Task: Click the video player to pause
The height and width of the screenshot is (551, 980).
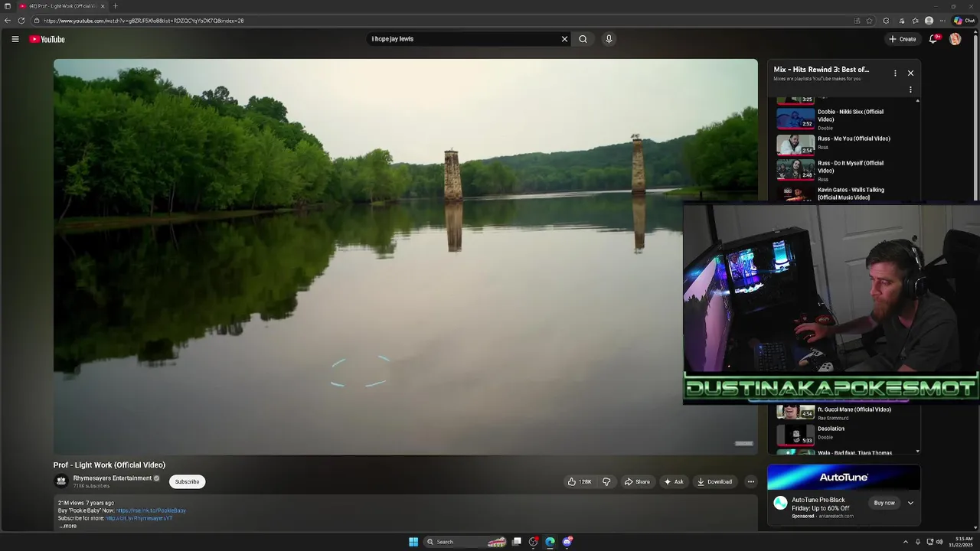Action: [x=406, y=256]
